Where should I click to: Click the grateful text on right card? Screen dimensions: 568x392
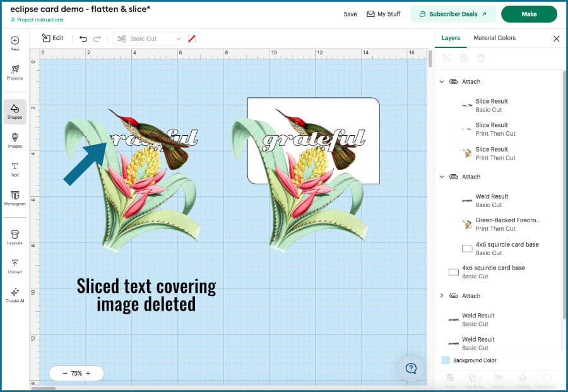(x=314, y=140)
